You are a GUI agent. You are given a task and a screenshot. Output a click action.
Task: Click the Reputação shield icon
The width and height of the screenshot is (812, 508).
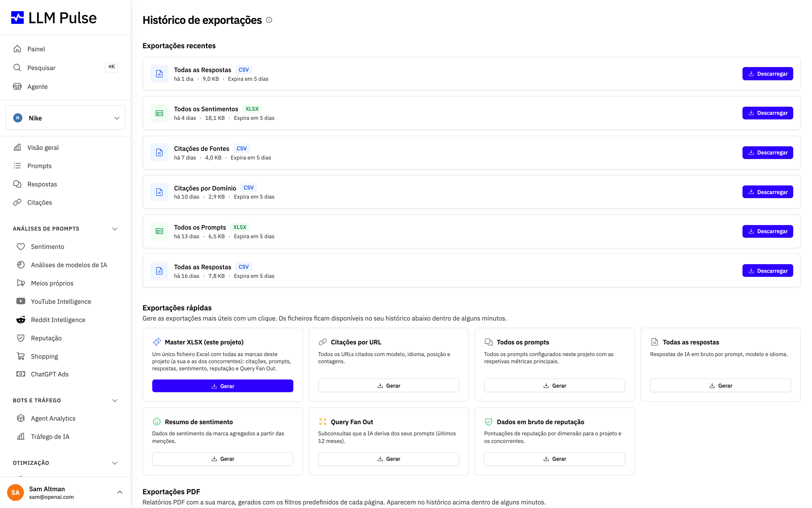pos(21,338)
